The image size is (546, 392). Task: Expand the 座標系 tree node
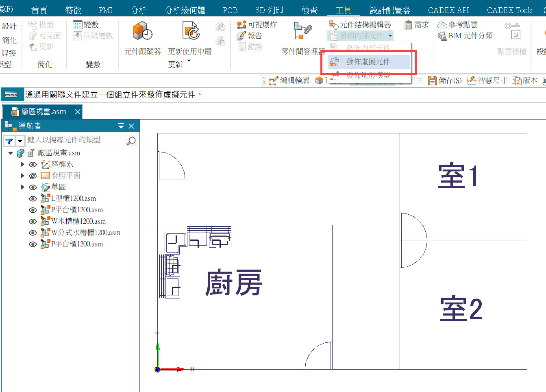tap(23, 165)
